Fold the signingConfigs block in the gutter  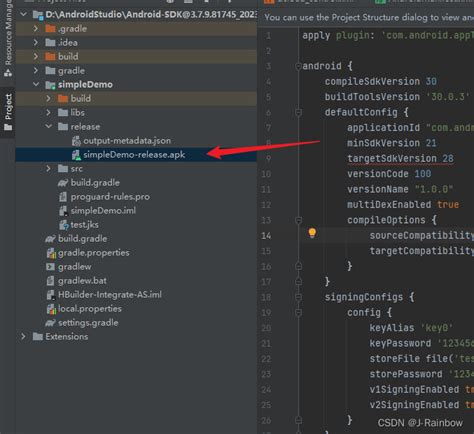[x=298, y=297]
